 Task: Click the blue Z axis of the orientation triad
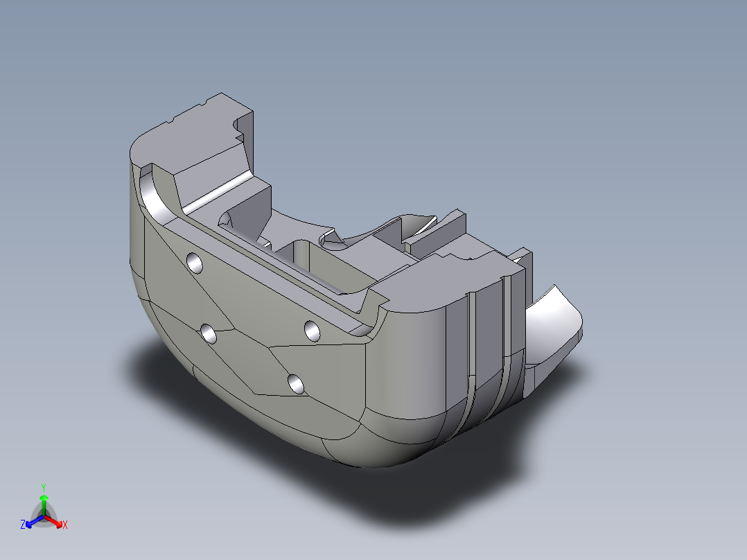33,521
